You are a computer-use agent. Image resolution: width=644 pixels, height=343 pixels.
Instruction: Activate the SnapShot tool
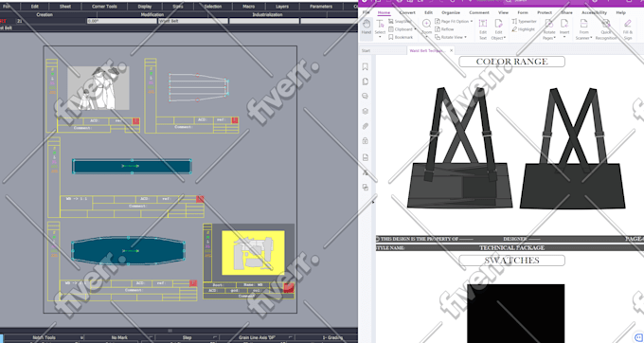pyautogui.click(x=400, y=22)
